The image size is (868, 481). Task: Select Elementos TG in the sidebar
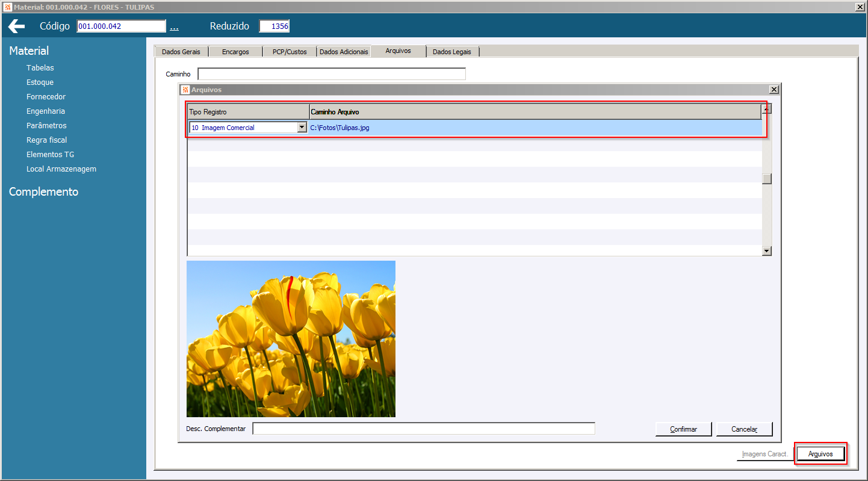[51, 155]
